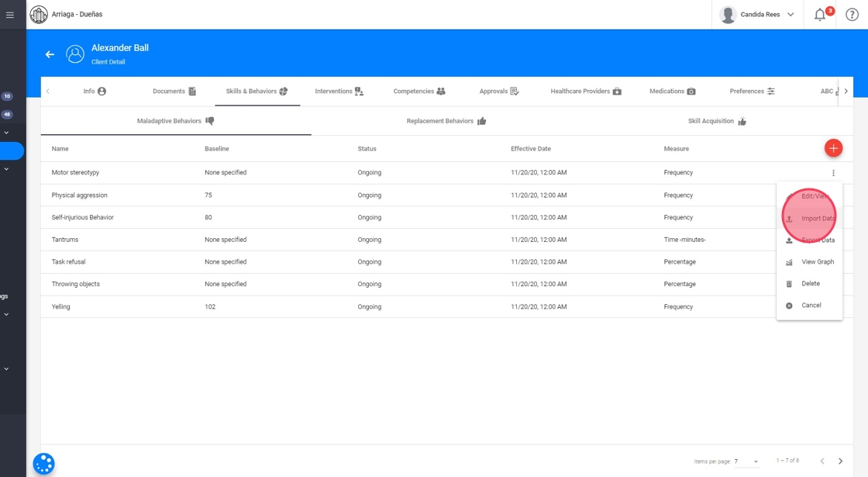Switch to the Competencies tab
Image resolution: width=868 pixels, height=477 pixels.
(419, 92)
